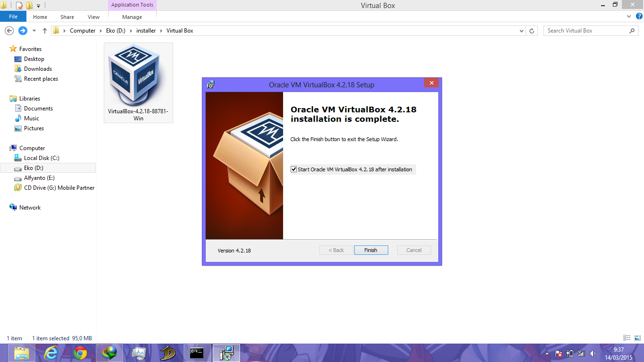
Task: Click the network signal tray icon
Action: (581, 354)
